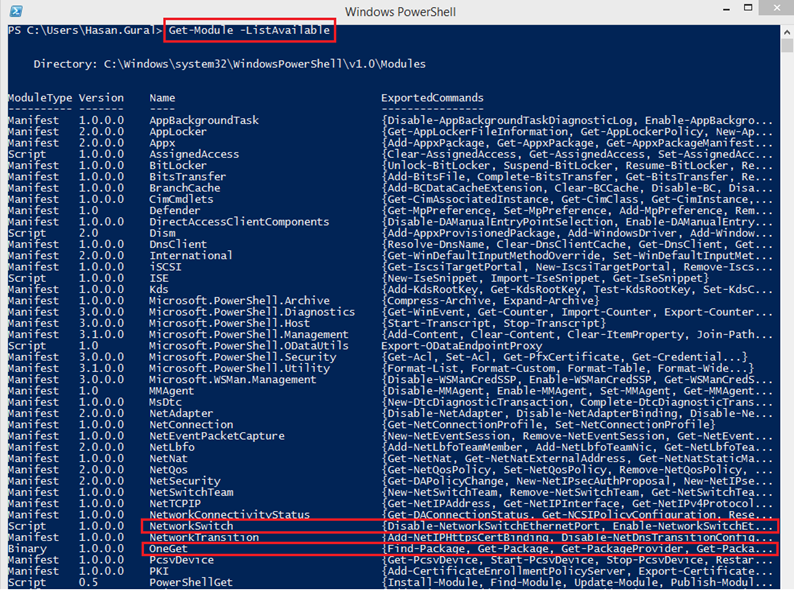Select the NetTCPIP module name
The height and width of the screenshot is (590, 794).
(175, 503)
